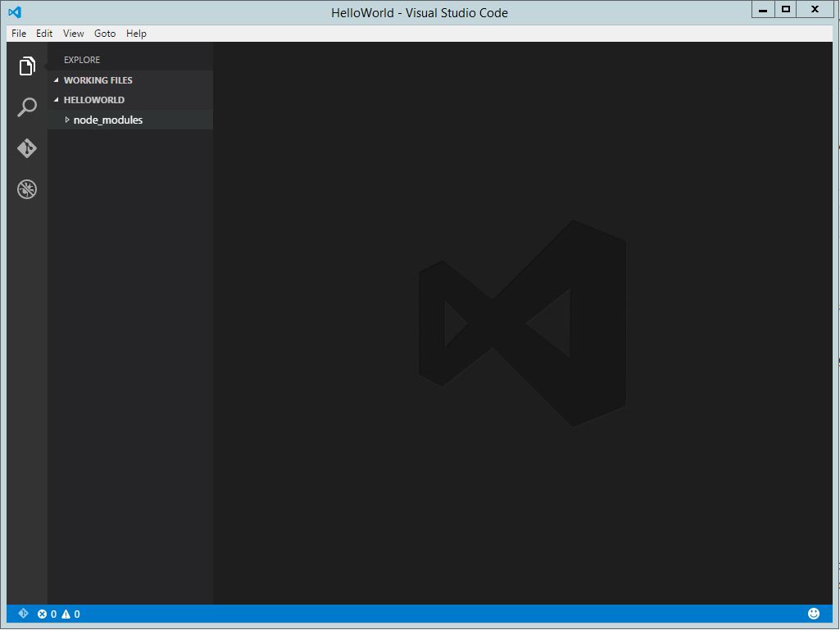Open the Explorer view in activity bar
The width and height of the screenshot is (840, 630).
tap(27, 66)
